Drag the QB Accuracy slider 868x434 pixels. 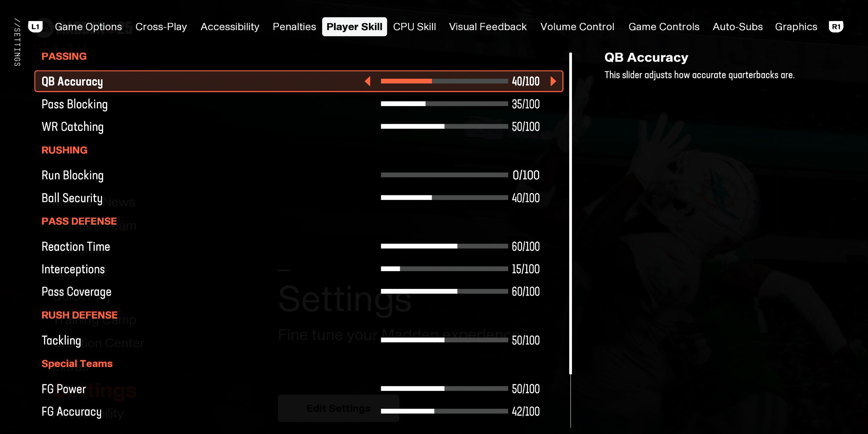432,81
